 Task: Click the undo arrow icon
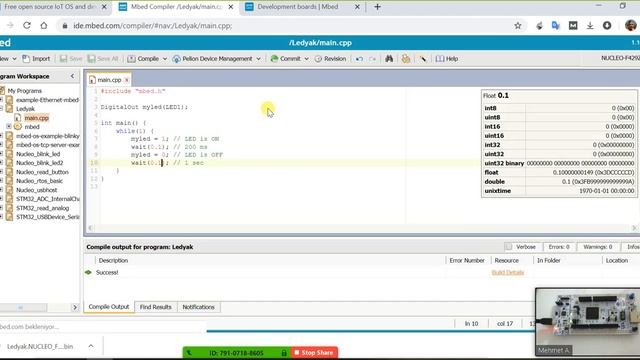point(359,59)
